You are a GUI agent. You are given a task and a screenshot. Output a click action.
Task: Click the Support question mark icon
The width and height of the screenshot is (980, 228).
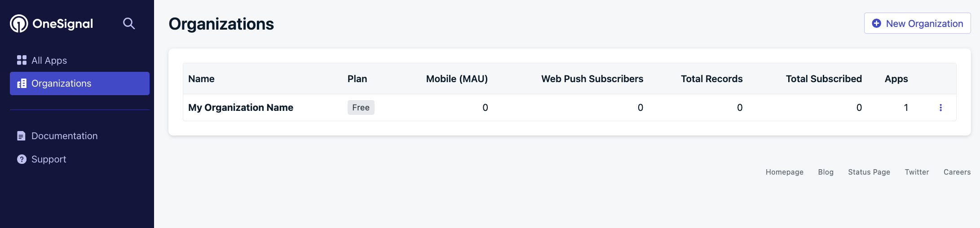tap(22, 159)
